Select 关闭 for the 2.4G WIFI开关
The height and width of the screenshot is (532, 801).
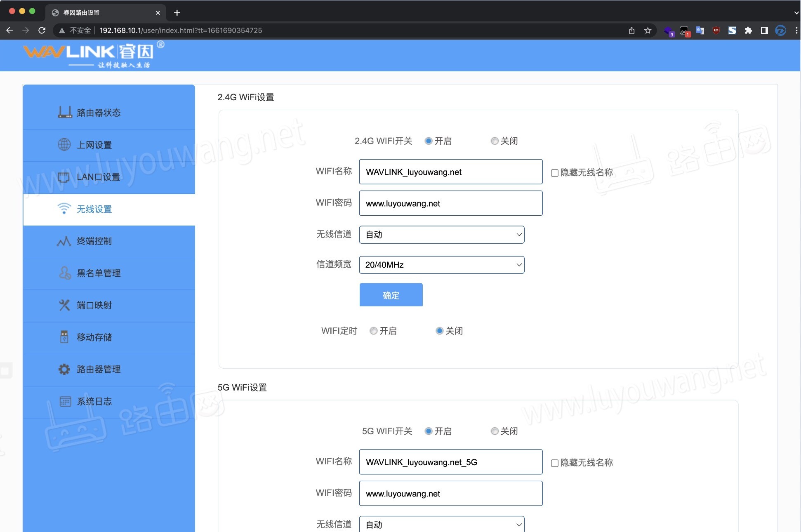tap(495, 141)
